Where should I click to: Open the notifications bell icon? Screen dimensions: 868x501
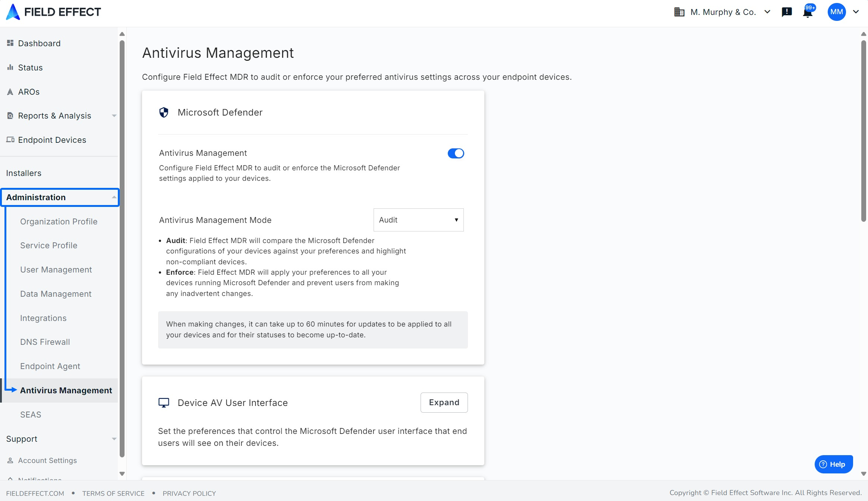pyautogui.click(x=808, y=12)
